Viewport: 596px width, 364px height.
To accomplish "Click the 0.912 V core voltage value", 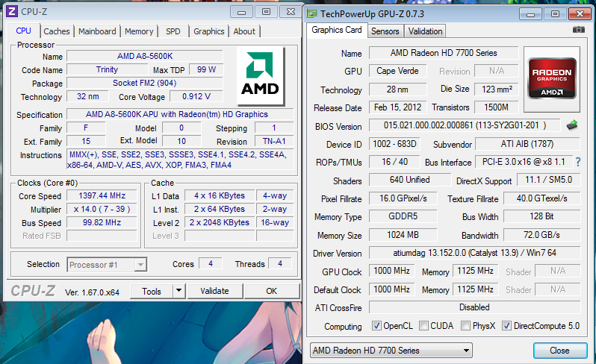I will point(196,96).
